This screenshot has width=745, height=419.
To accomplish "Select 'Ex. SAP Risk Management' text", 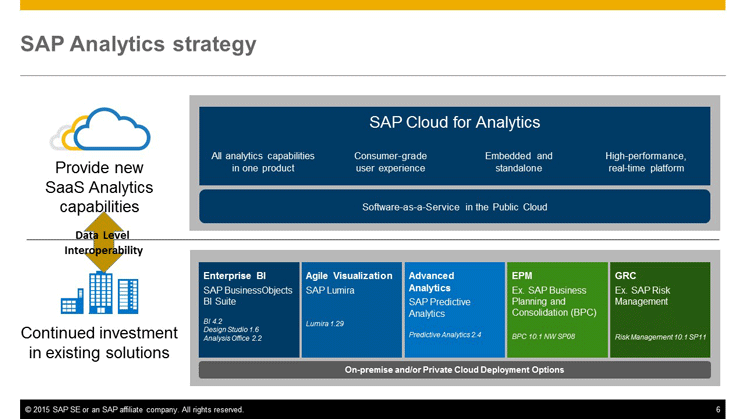I will 642,295.
